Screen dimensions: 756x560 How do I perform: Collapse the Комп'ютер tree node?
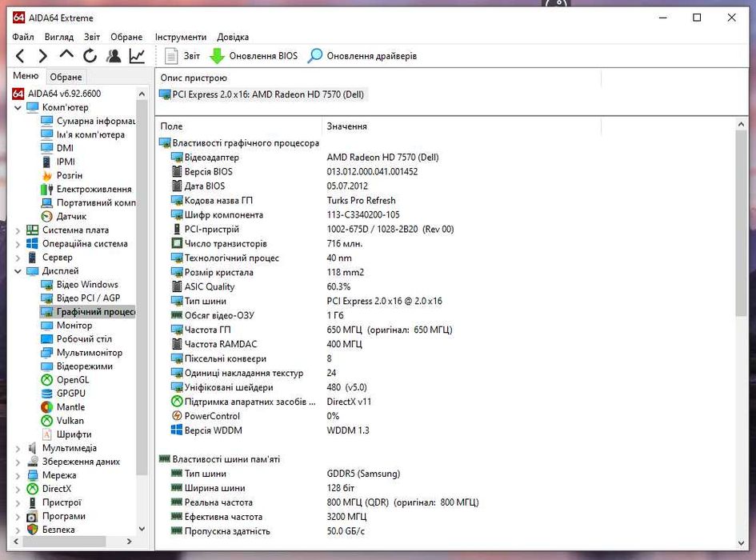[x=18, y=107]
